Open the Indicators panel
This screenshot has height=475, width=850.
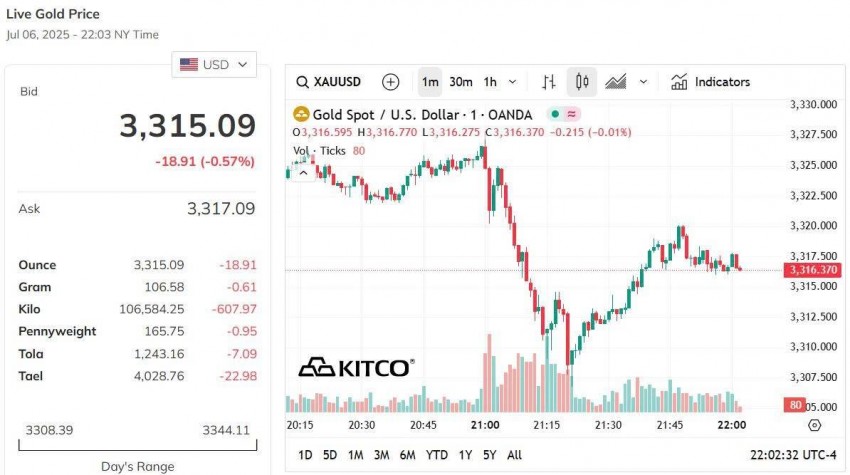710,82
